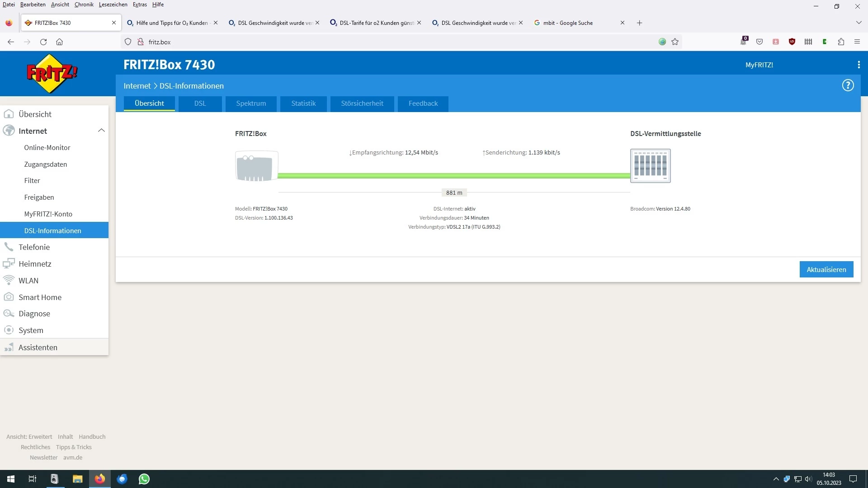Open the Handbuch link
Image resolution: width=868 pixels, height=488 pixels.
tap(92, 437)
